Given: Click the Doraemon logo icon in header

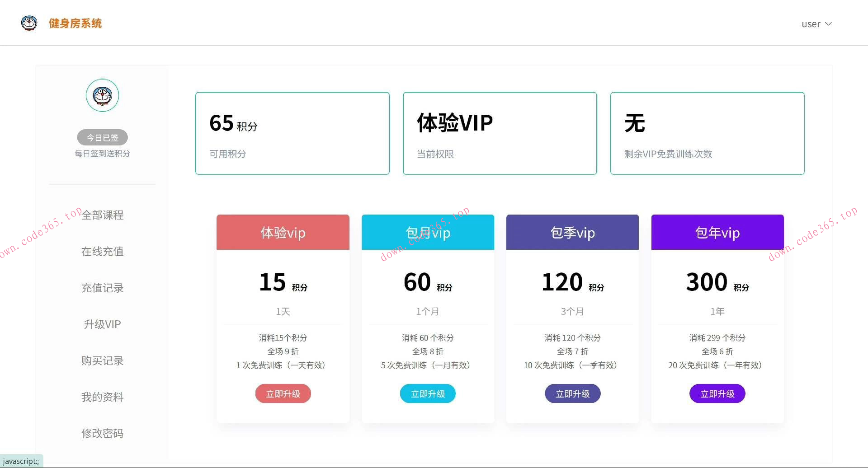Looking at the screenshot, I should [x=29, y=23].
